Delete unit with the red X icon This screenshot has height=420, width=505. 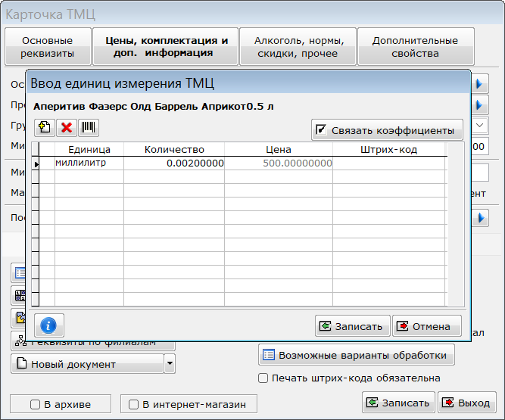click(67, 128)
